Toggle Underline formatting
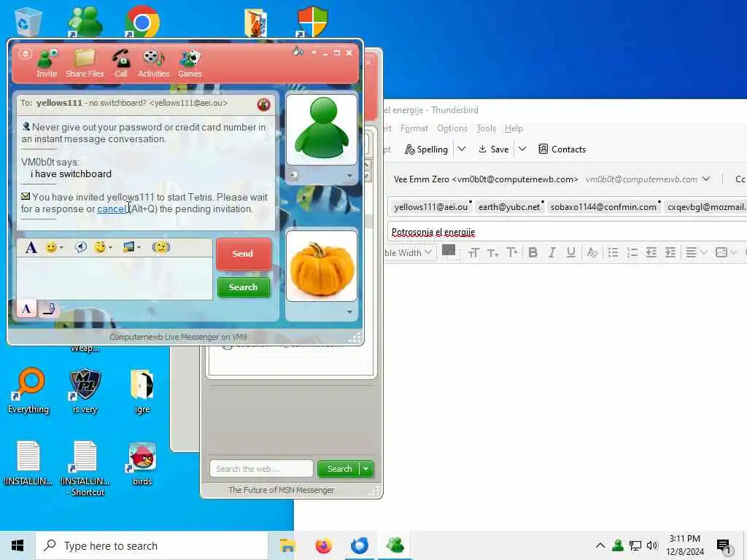This screenshot has width=747, height=560. point(571,253)
